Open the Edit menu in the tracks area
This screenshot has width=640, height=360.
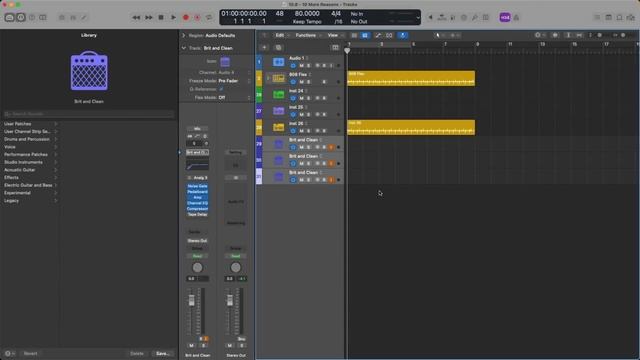coord(281,36)
